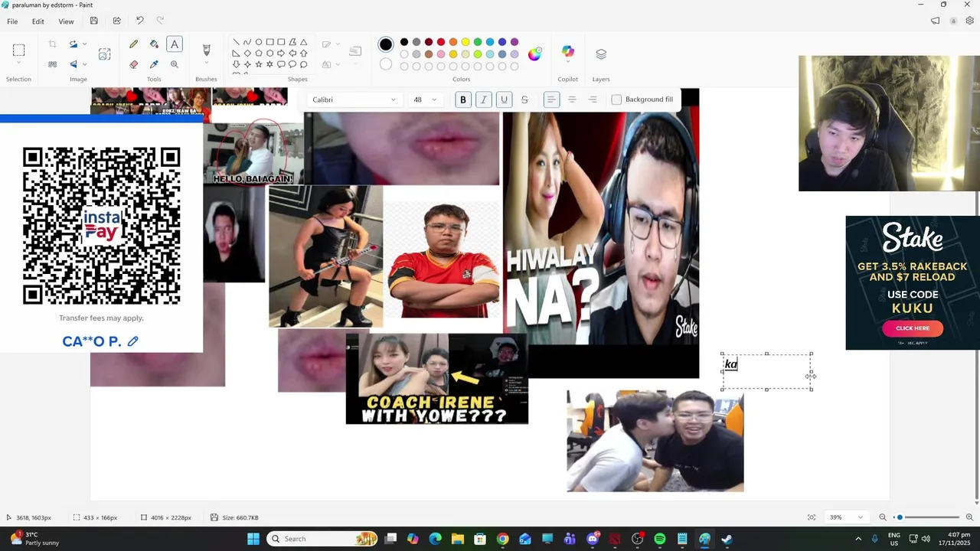Expand the Rotate options dropdown

(84, 44)
